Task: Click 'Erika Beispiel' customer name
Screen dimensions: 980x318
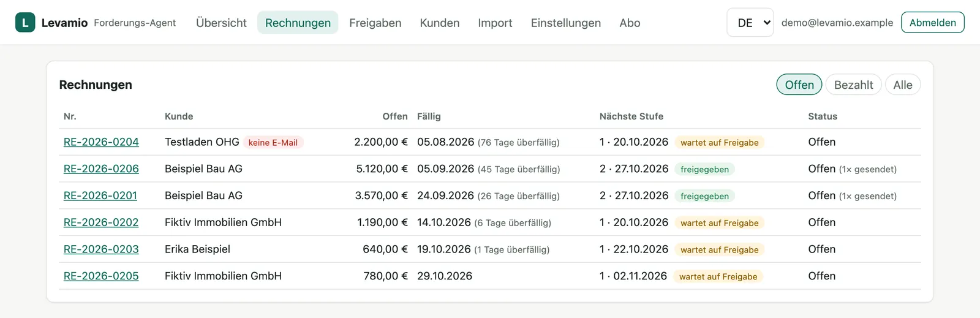Action: pos(197,249)
